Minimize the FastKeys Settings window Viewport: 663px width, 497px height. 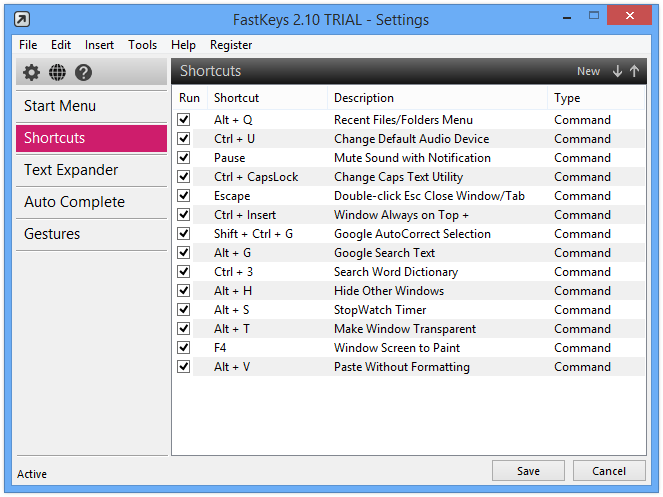click(567, 18)
